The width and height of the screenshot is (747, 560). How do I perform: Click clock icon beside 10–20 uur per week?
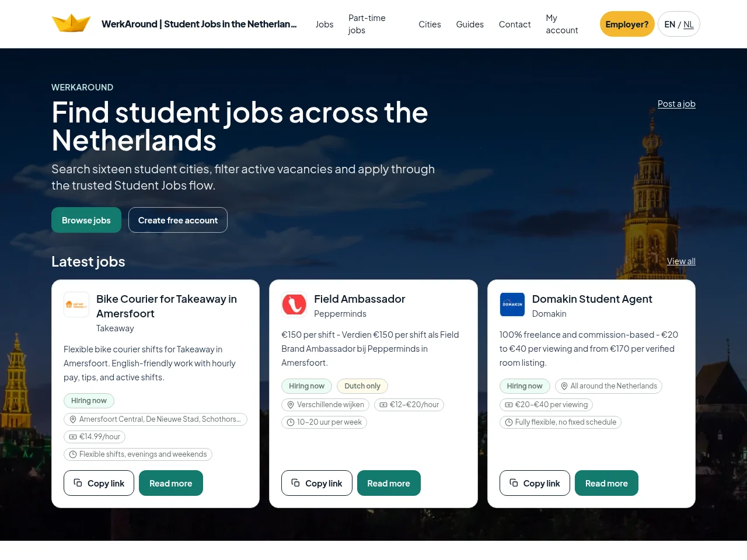tap(291, 422)
